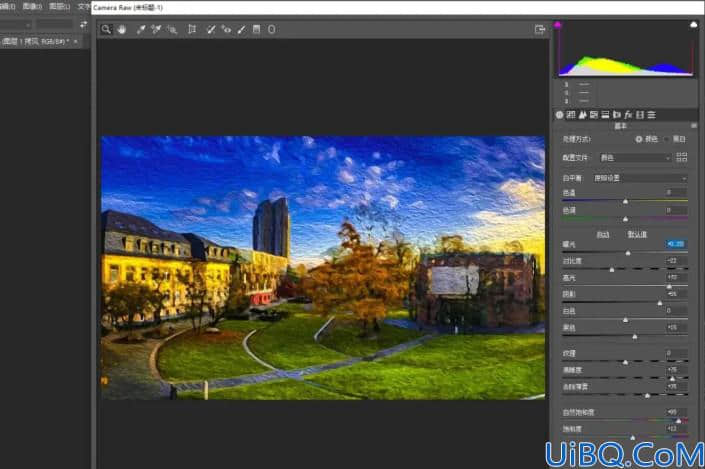Select the Color (颜色) treatment radio button
Image resolution: width=705 pixels, height=469 pixels.
click(638, 139)
